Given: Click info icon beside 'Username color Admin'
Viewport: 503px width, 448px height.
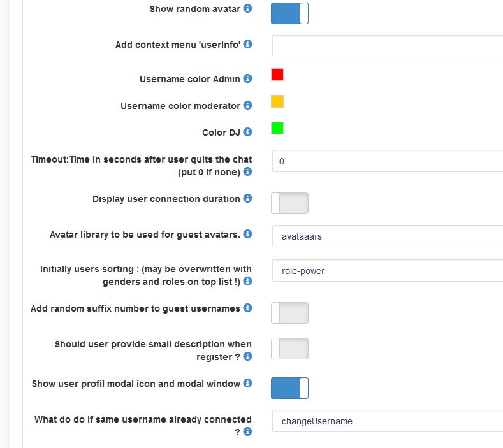Looking at the screenshot, I should point(248,78).
